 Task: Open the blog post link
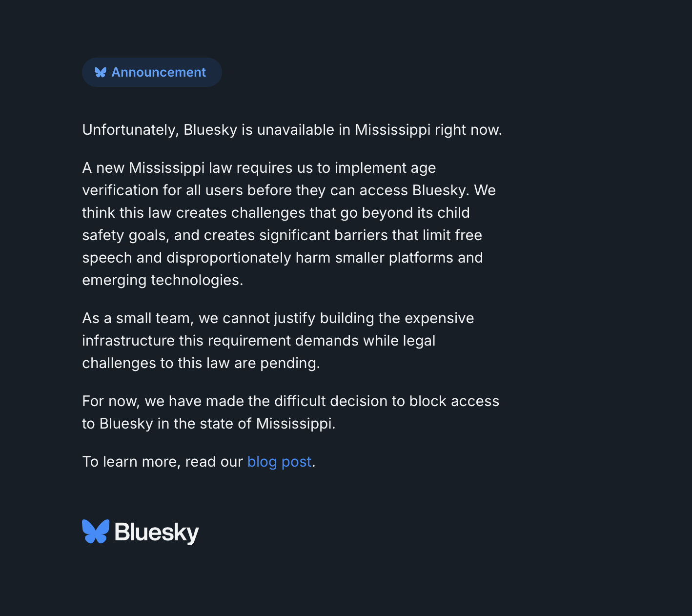279,462
